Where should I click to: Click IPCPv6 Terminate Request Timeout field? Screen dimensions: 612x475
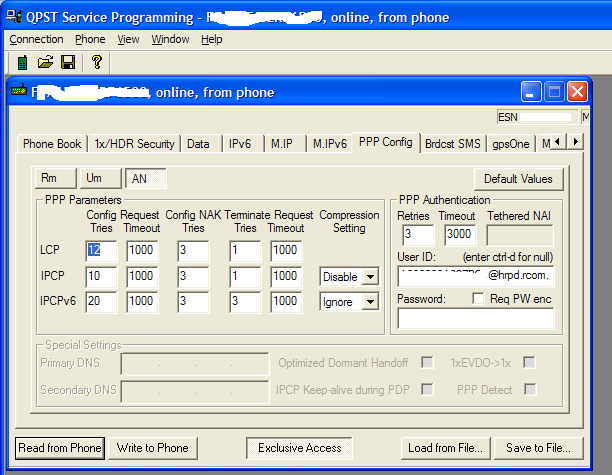[x=286, y=302]
